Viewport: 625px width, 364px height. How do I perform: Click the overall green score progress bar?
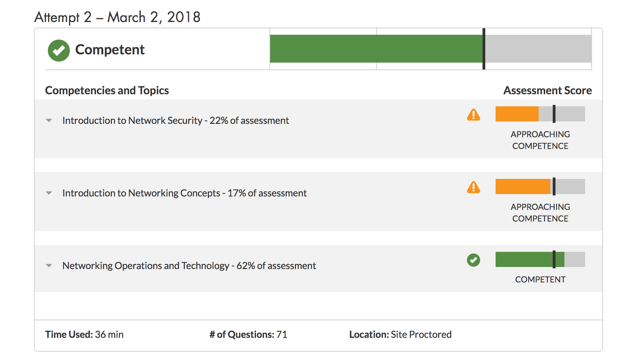[x=377, y=49]
